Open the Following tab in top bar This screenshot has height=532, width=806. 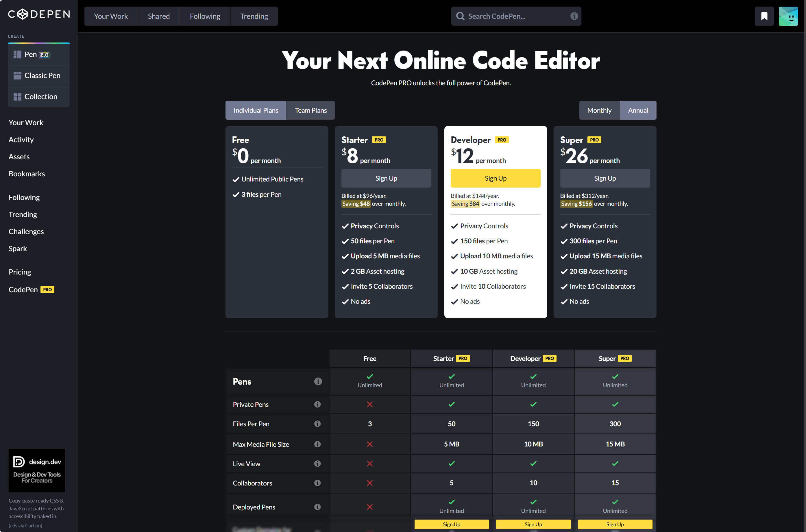(x=205, y=16)
